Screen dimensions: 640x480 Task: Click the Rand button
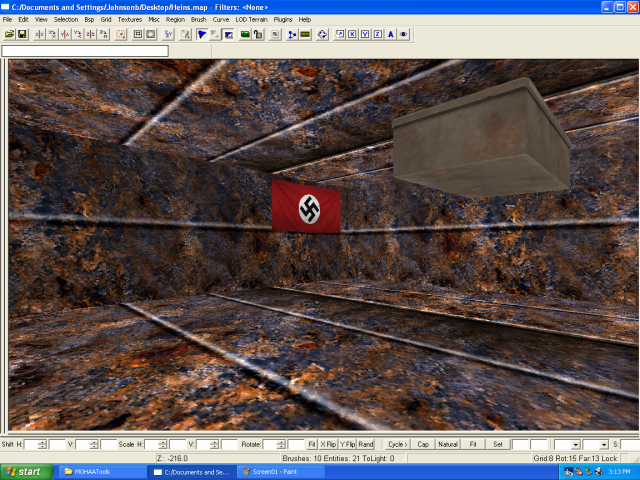tap(366, 444)
